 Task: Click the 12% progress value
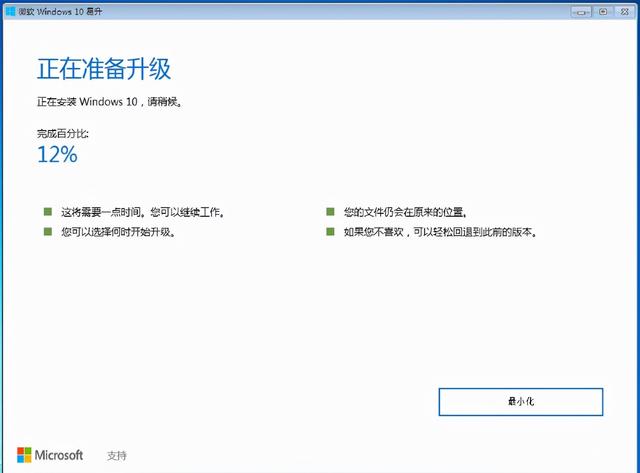pos(57,155)
